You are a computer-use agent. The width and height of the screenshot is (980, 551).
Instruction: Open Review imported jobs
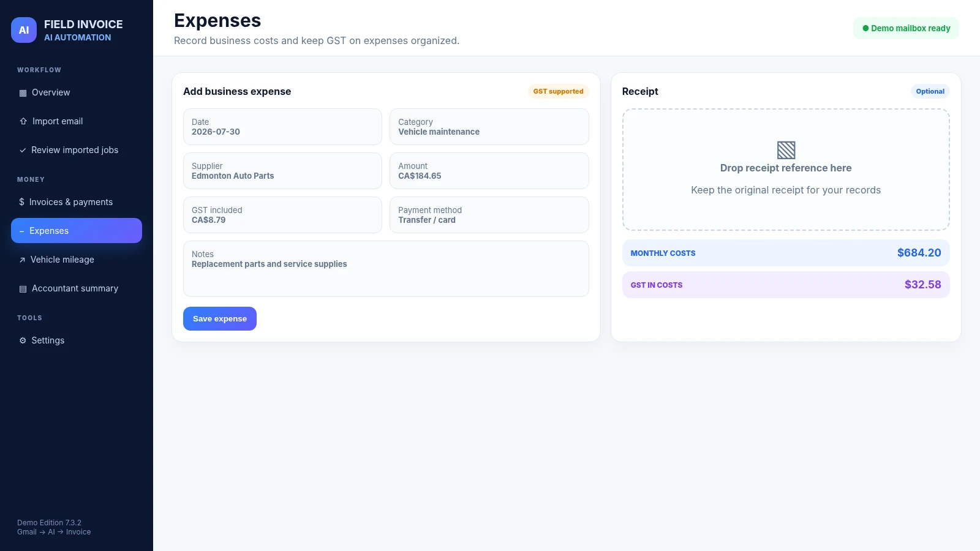point(77,150)
